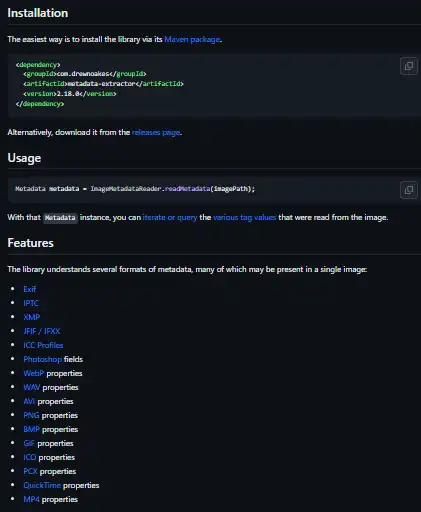
Task: Click the artifactId metadata-extractor line
Action: [x=103, y=84]
